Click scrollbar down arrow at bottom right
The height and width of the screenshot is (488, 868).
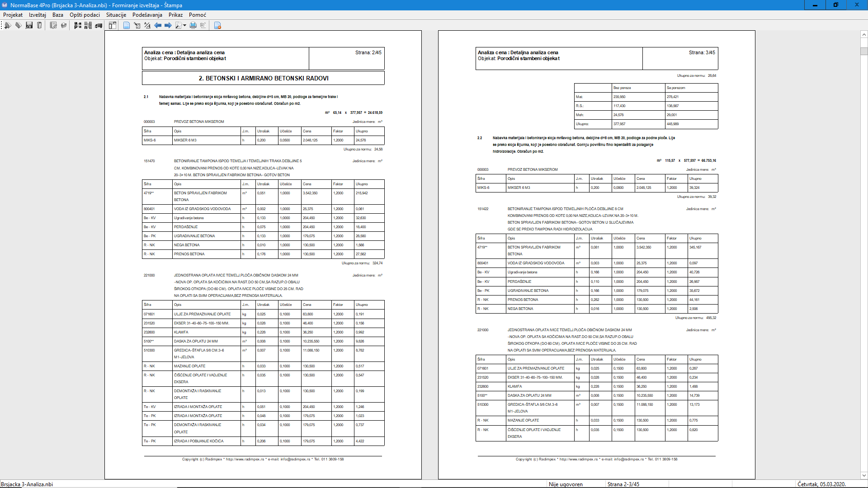(864, 475)
